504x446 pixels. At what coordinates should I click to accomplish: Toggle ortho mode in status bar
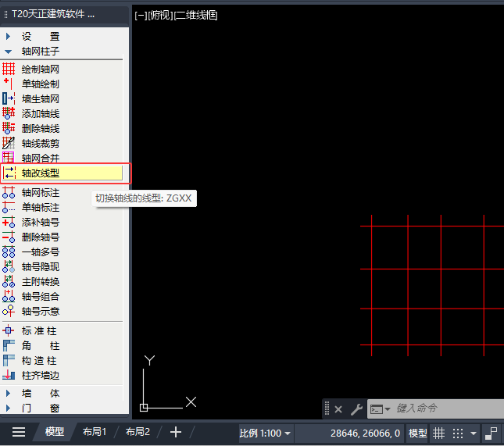491,434
